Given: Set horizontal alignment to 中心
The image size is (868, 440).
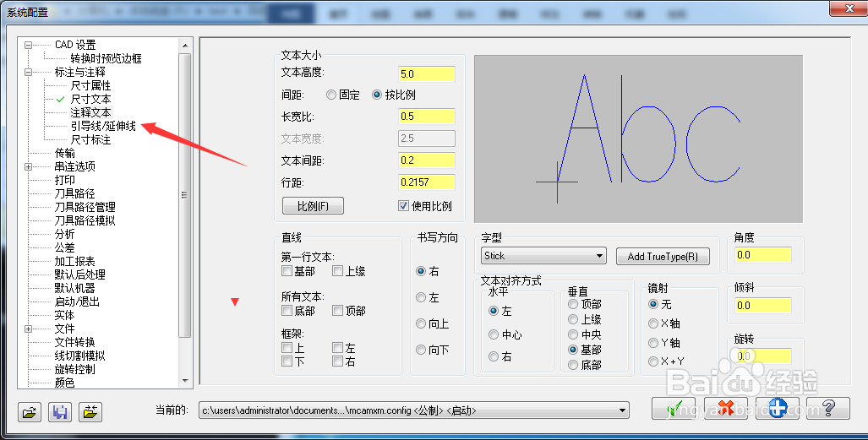Looking at the screenshot, I should [x=494, y=334].
